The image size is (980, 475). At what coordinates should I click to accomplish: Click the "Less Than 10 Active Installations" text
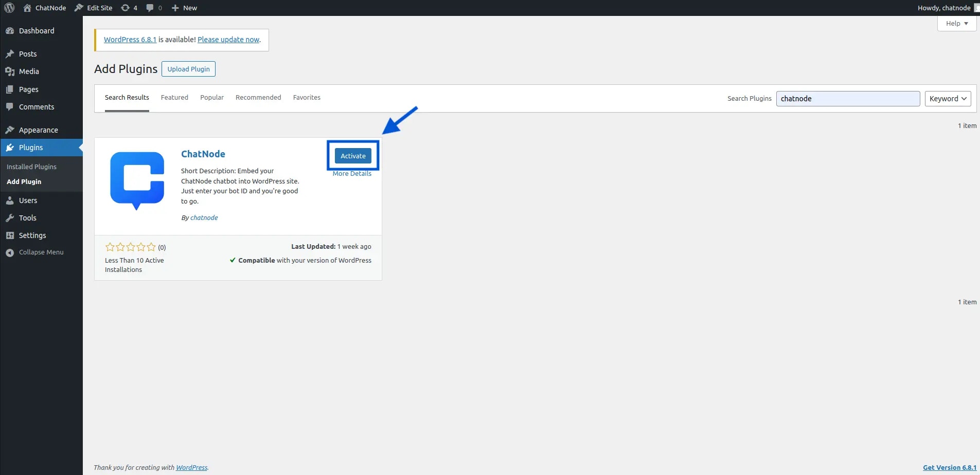pyautogui.click(x=134, y=265)
